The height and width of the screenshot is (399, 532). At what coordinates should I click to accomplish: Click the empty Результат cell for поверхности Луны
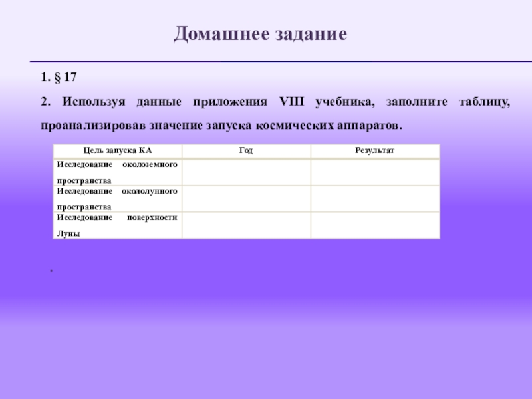[374, 225]
